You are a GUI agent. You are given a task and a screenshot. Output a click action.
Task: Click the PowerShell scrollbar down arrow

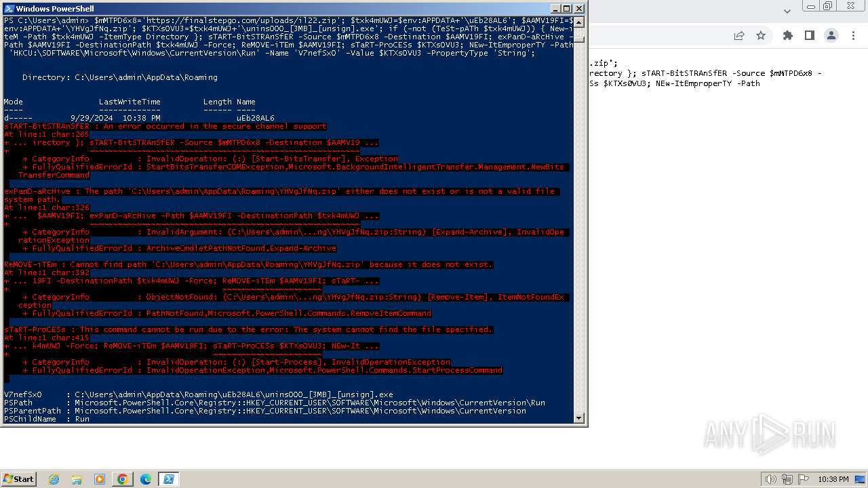tap(579, 418)
